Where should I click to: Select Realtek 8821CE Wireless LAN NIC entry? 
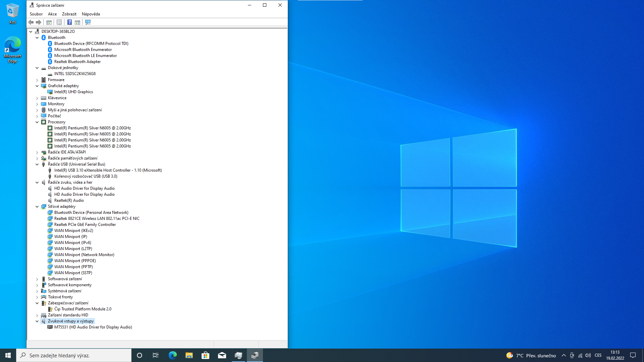tap(97, 219)
